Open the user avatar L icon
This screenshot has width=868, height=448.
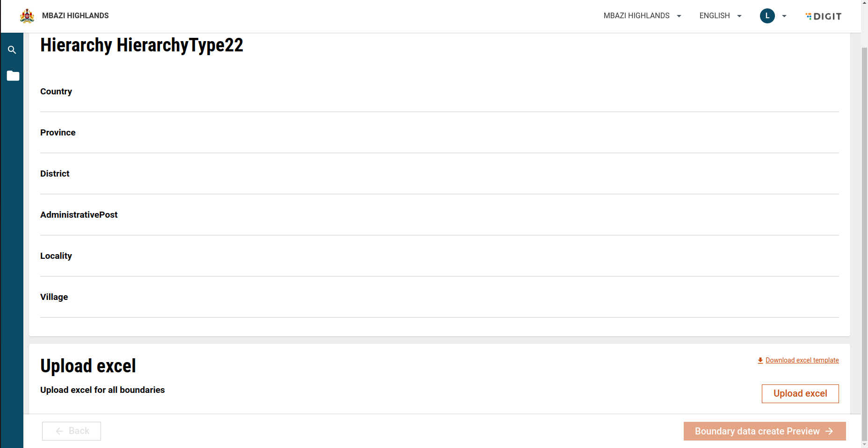[767, 16]
